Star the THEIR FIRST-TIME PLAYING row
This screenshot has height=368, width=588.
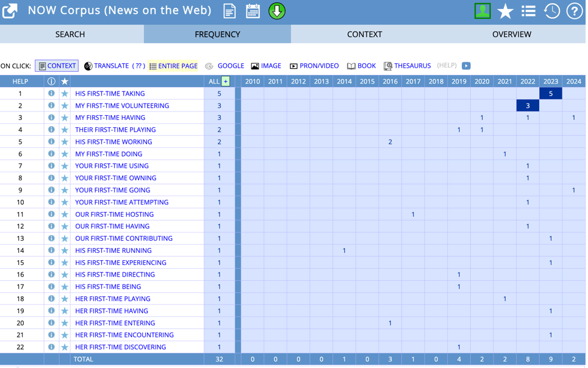tap(65, 130)
